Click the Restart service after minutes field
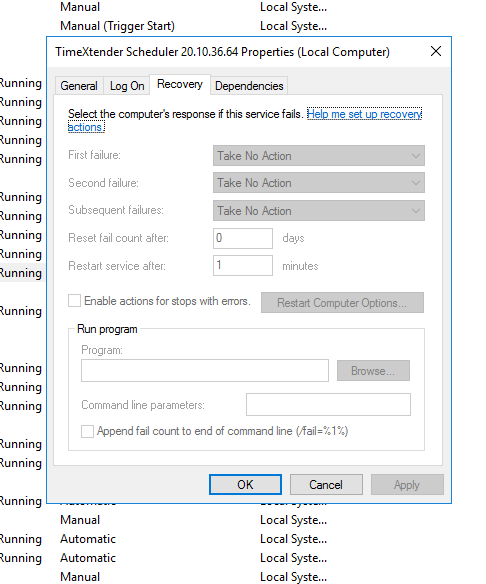 [x=243, y=266]
